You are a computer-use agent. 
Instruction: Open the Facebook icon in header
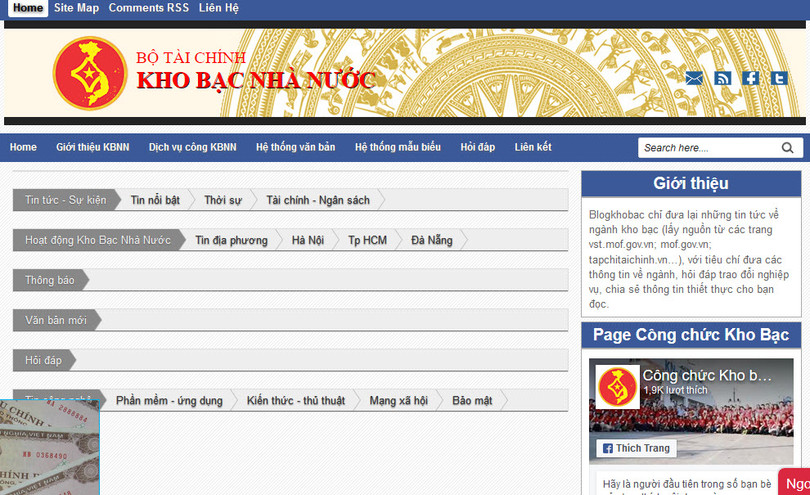tap(750, 79)
